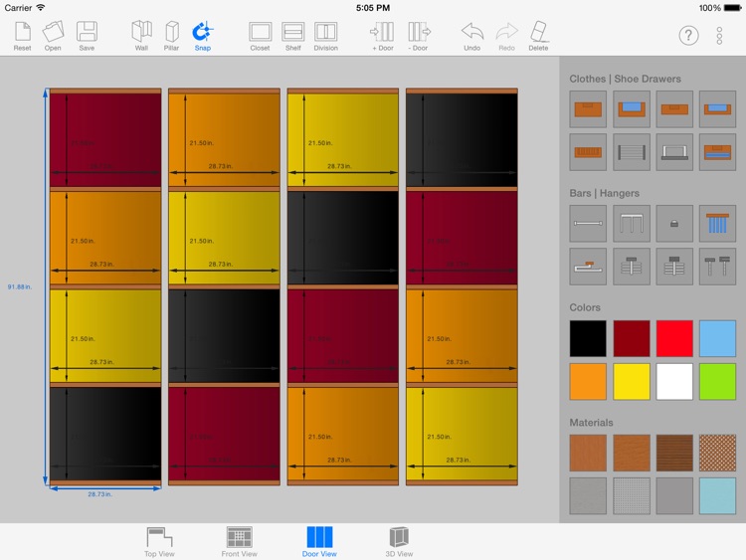Pick the gray open tray drawer
This screenshot has width=746, height=560.
pos(674,152)
